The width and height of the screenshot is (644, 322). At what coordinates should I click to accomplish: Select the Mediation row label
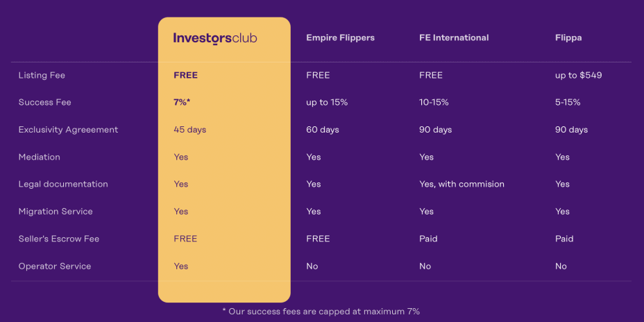pyautogui.click(x=39, y=157)
